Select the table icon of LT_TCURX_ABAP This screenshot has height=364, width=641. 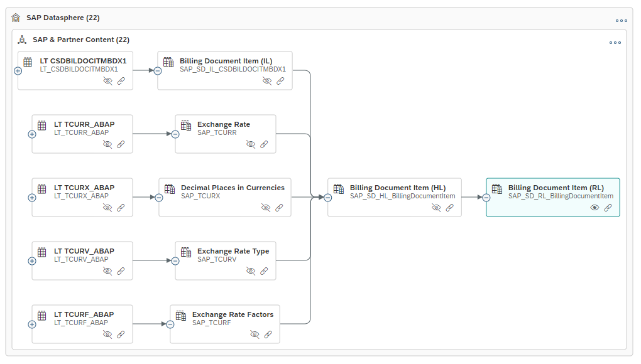tap(41, 188)
